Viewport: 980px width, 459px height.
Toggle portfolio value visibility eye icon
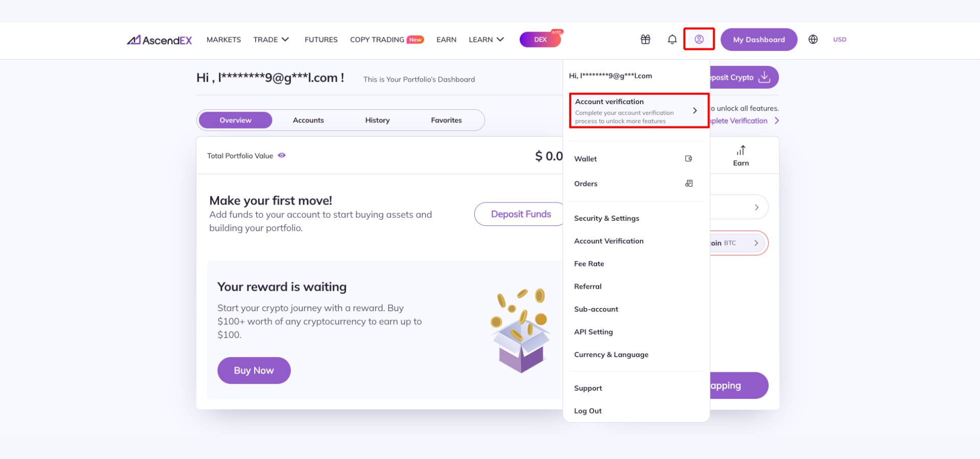(282, 156)
